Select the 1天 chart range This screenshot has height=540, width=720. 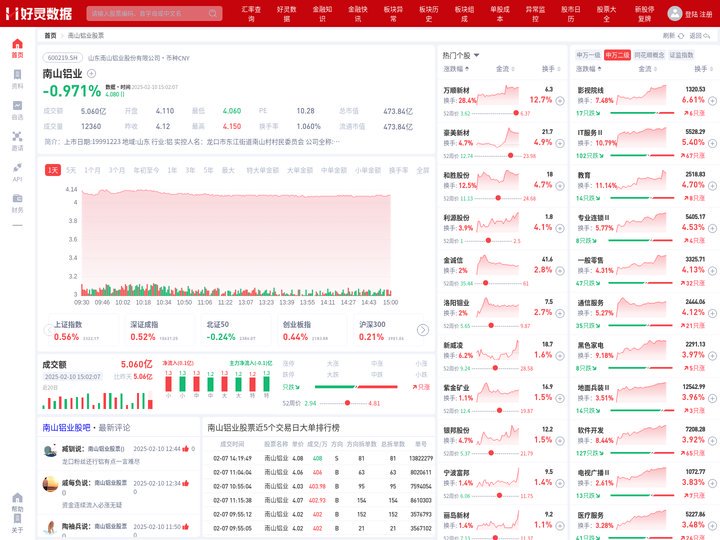53,170
